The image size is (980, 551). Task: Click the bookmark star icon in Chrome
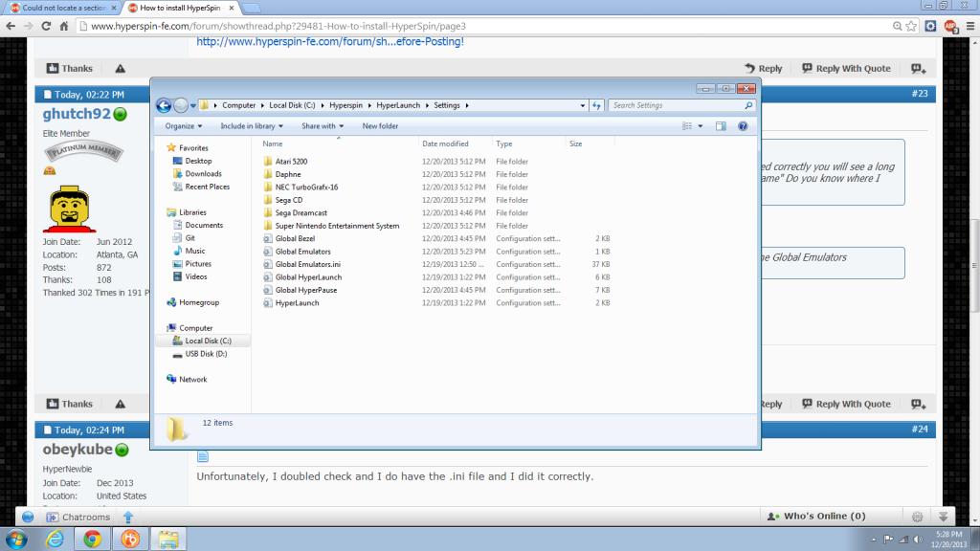[911, 26]
